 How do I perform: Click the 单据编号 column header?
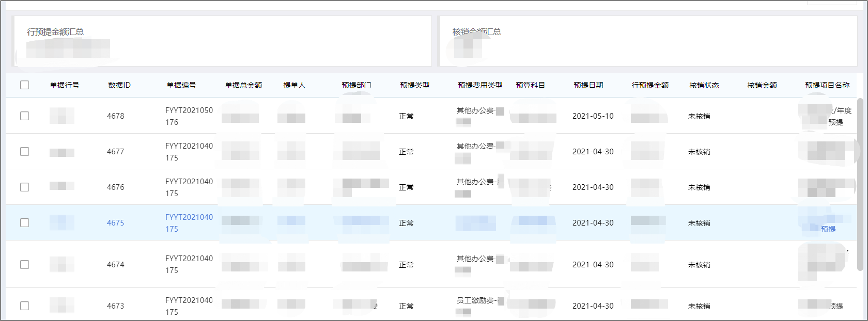click(181, 85)
